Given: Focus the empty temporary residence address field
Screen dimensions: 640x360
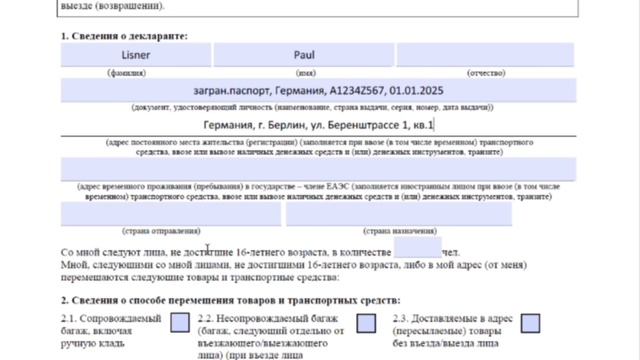Looking at the screenshot, I should tap(318, 169).
